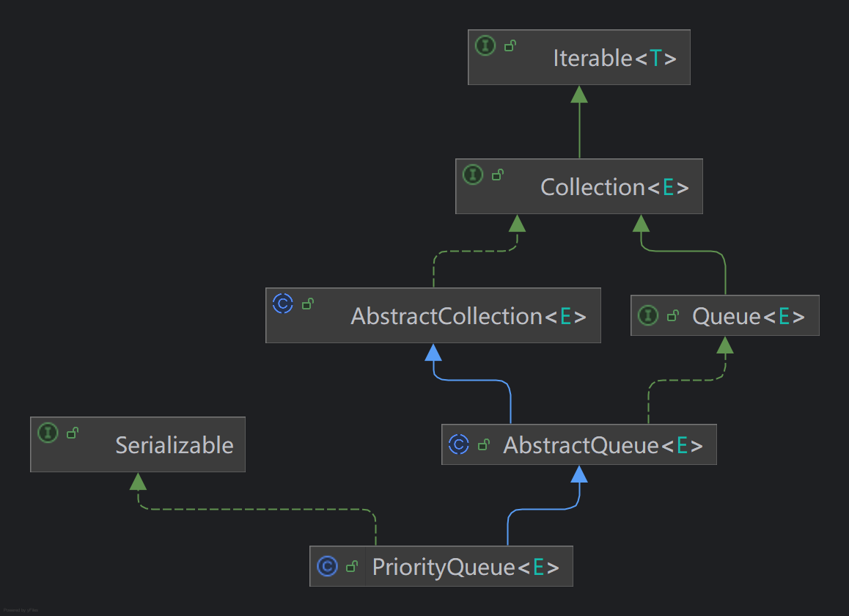Click the interface icon on Collection node
This screenshot has height=616, width=849.
[x=473, y=175]
